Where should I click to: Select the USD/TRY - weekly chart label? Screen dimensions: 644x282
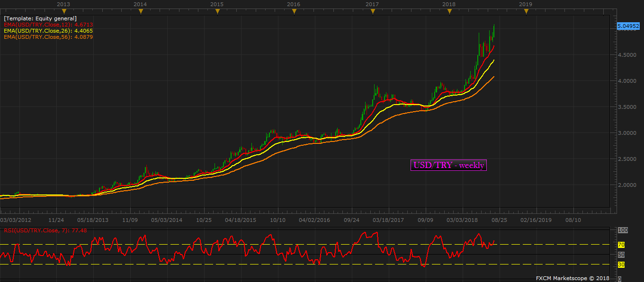click(x=448, y=165)
